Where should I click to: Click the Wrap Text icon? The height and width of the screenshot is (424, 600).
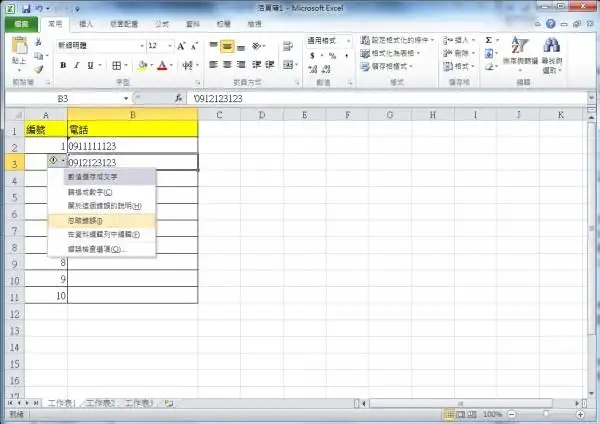click(288, 46)
